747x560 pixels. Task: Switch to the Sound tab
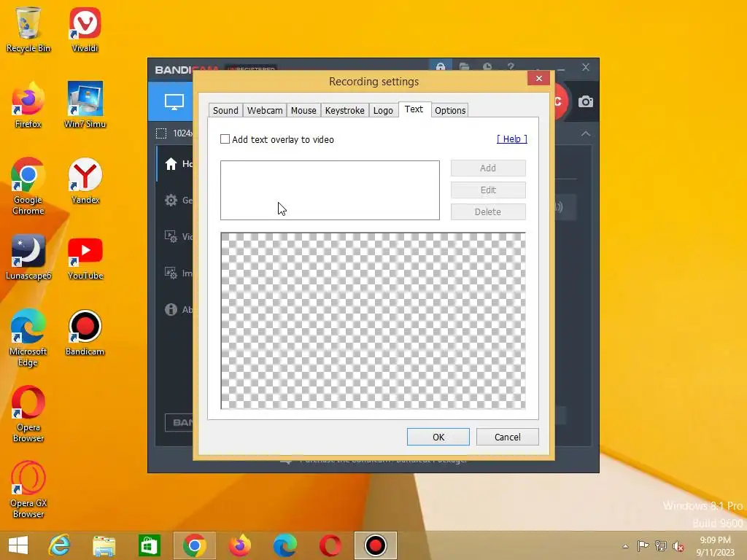225,111
